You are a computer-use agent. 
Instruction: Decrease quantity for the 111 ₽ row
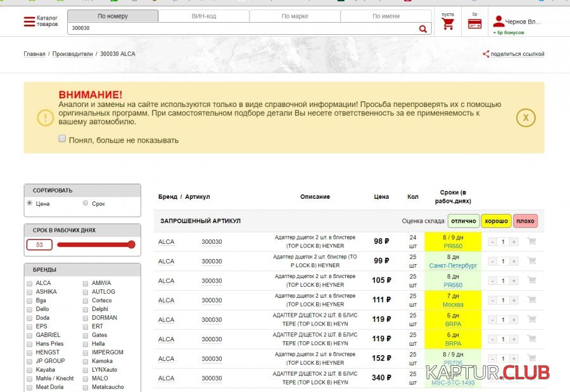pos(492,300)
